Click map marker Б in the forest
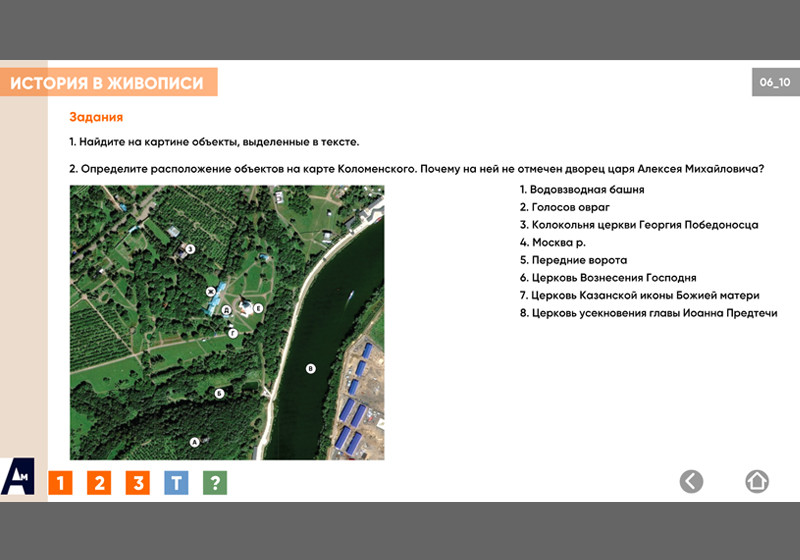The height and width of the screenshot is (560, 800). pyautogui.click(x=219, y=393)
